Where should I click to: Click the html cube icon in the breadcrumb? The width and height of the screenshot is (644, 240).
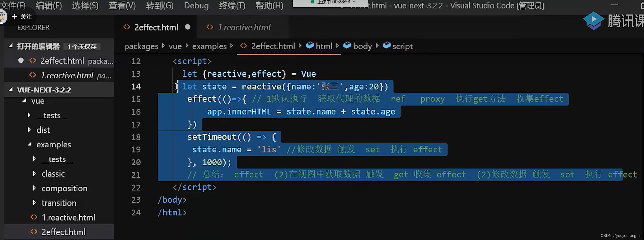pyautogui.click(x=310, y=45)
